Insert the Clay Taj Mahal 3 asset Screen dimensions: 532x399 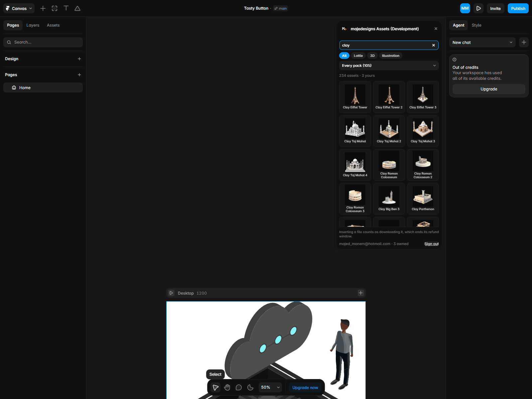pyautogui.click(x=423, y=131)
